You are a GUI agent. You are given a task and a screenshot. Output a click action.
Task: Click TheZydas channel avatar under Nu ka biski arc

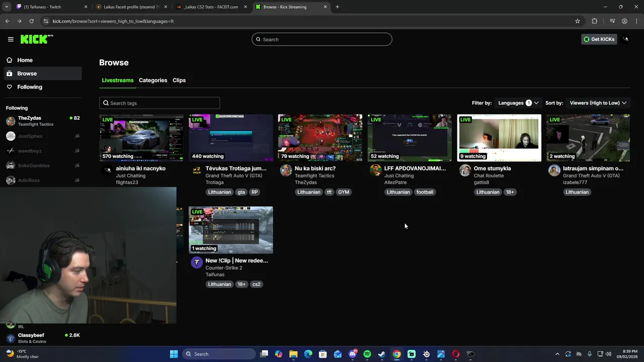[286, 170]
